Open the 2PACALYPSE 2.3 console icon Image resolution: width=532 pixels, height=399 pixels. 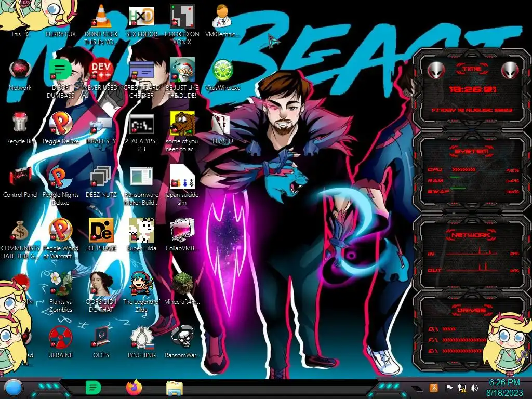[x=141, y=124]
